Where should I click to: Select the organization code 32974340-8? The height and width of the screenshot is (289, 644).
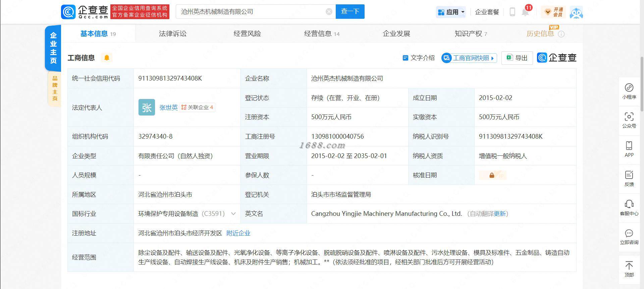155,136
